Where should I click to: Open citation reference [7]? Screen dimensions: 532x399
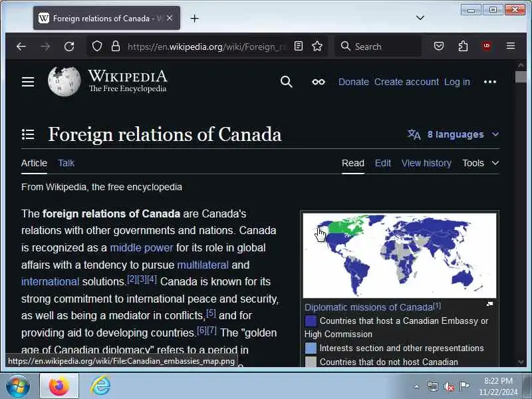pyautogui.click(x=212, y=330)
